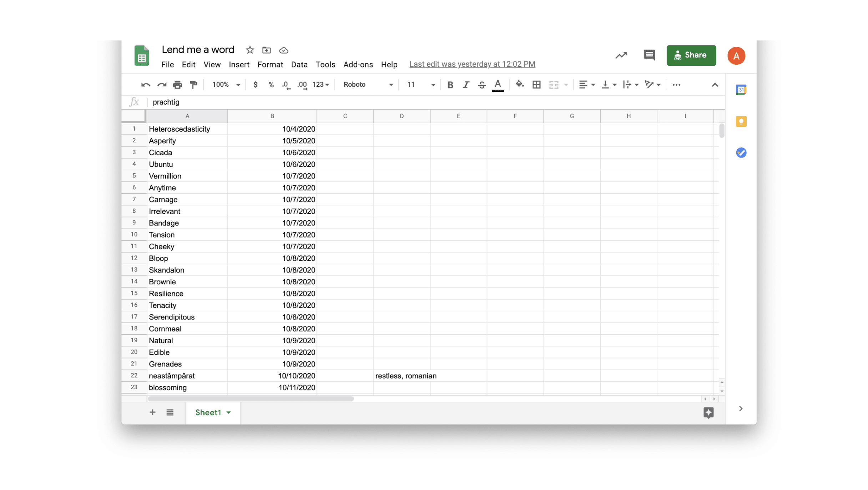Open the Sheet1 tab dropdown arrow
Image resolution: width=868 pixels, height=490 pixels.
coord(228,413)
